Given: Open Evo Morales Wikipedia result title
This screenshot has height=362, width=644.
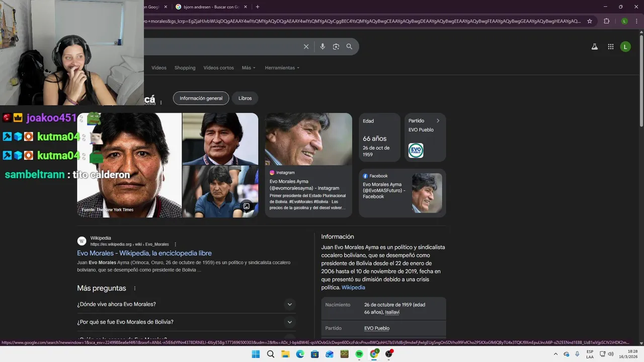Looking at the screenshot, I should (144, 253).
